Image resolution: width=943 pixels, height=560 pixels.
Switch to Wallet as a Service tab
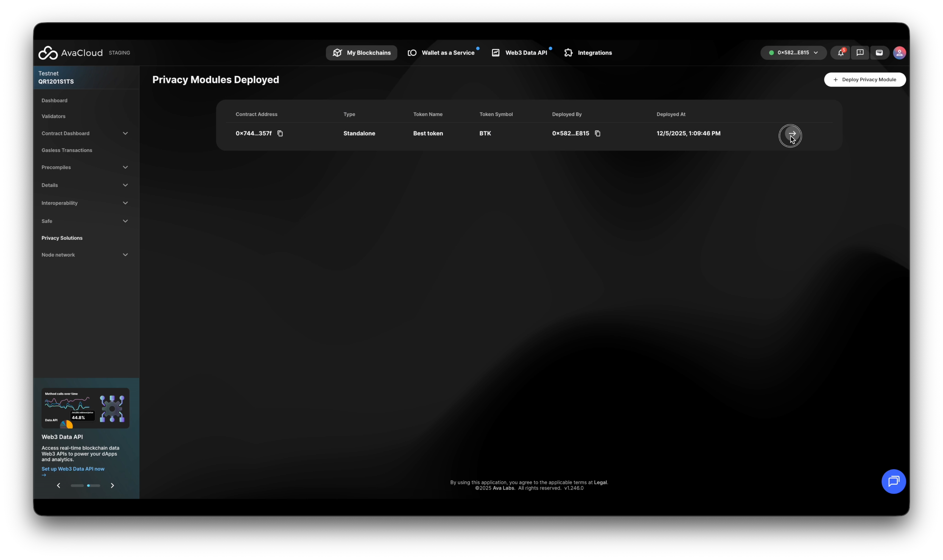[441, 53]
